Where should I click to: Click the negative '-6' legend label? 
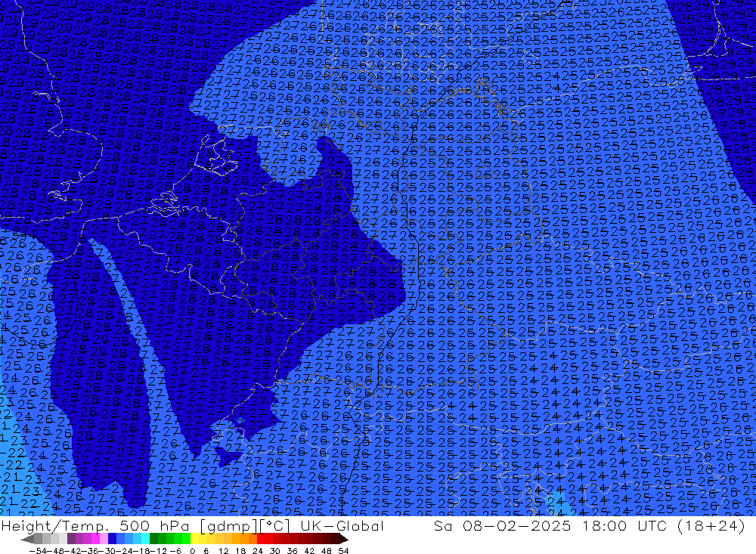click(176, 551)
